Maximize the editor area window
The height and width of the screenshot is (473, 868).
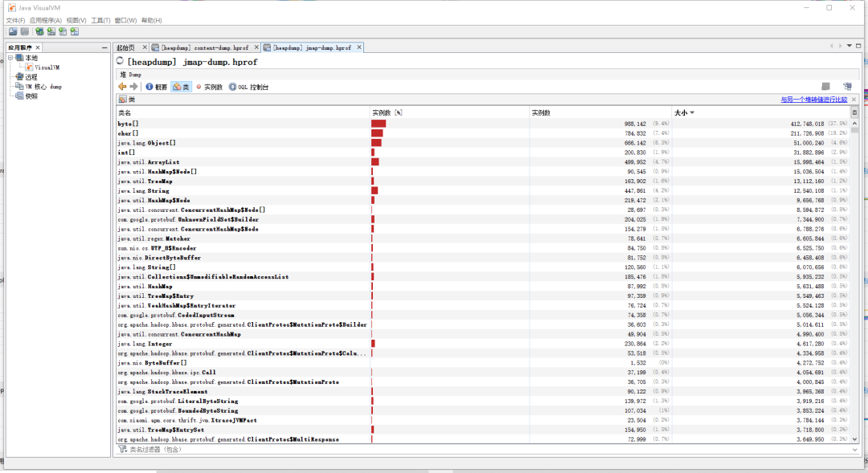point(858,46)
